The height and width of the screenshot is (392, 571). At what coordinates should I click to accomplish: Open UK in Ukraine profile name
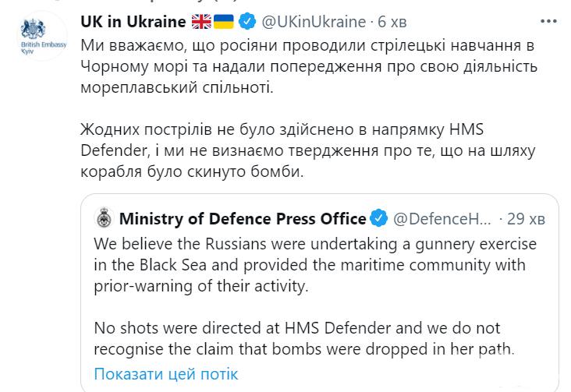point(133,22)
